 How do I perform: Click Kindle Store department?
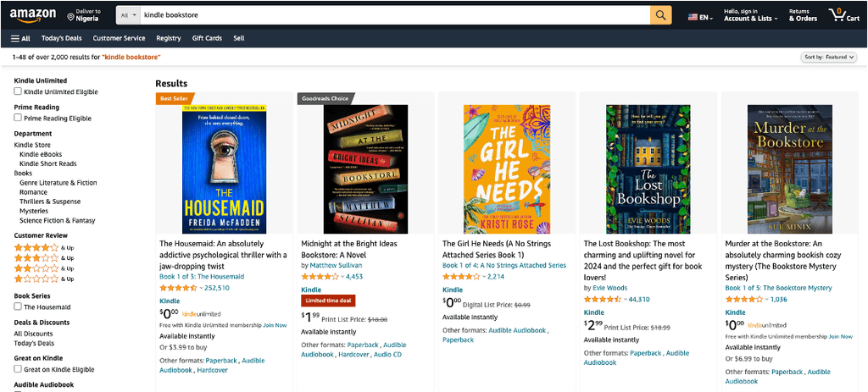pos(32,145)
